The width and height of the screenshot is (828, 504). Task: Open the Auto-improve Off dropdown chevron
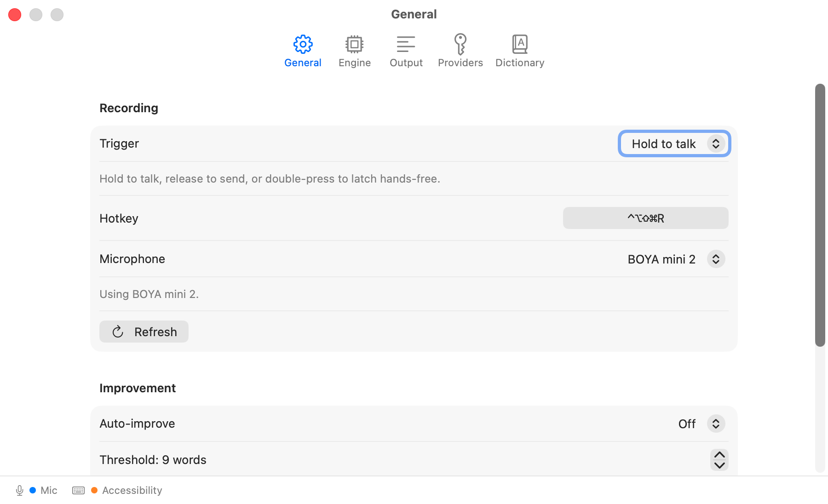click(716, 424)
